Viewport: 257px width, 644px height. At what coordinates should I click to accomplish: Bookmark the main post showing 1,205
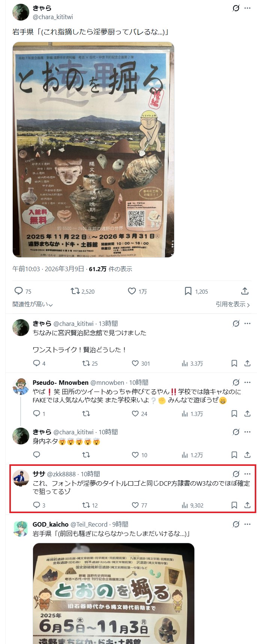196,291
